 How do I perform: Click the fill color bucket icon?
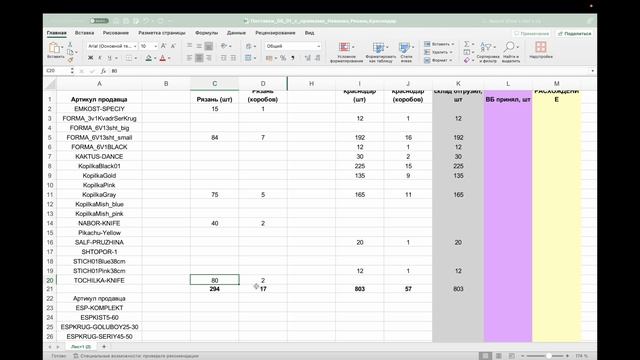click(x=149, y=58)
